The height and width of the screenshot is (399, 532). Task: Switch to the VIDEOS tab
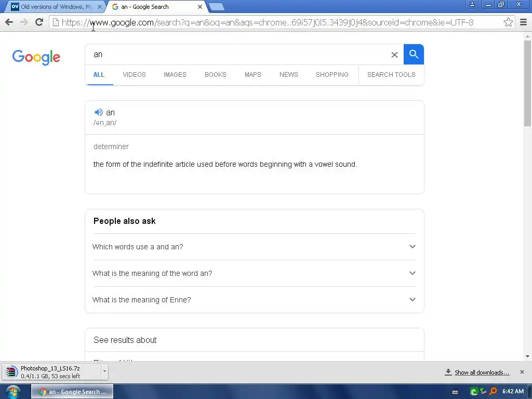click(x=135, y=75)
